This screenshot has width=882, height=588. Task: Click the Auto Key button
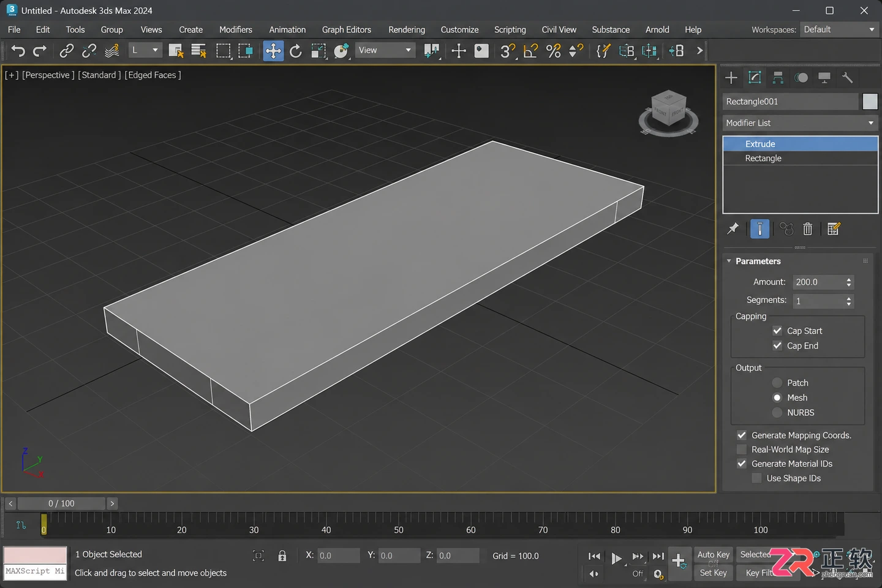pyautogui.click(x=714, y=555)
